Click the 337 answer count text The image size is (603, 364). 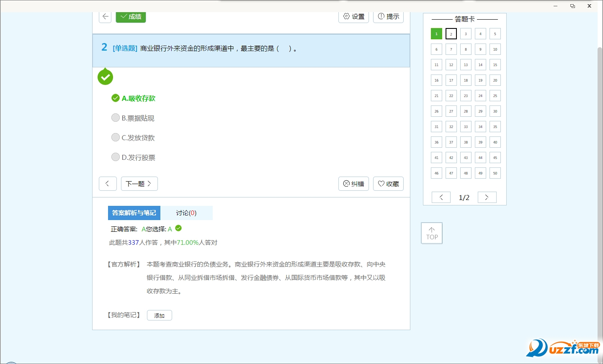click(x=133, y=243)
